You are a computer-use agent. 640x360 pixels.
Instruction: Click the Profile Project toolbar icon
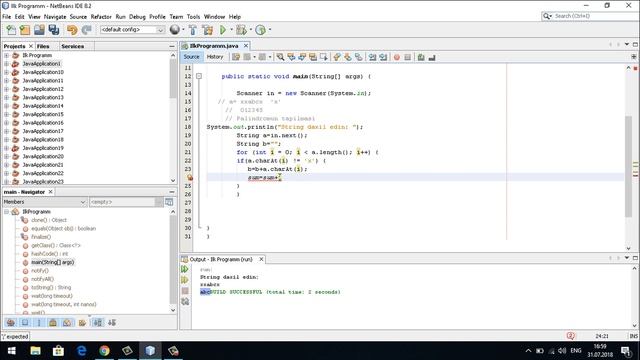tap(260, 30)
